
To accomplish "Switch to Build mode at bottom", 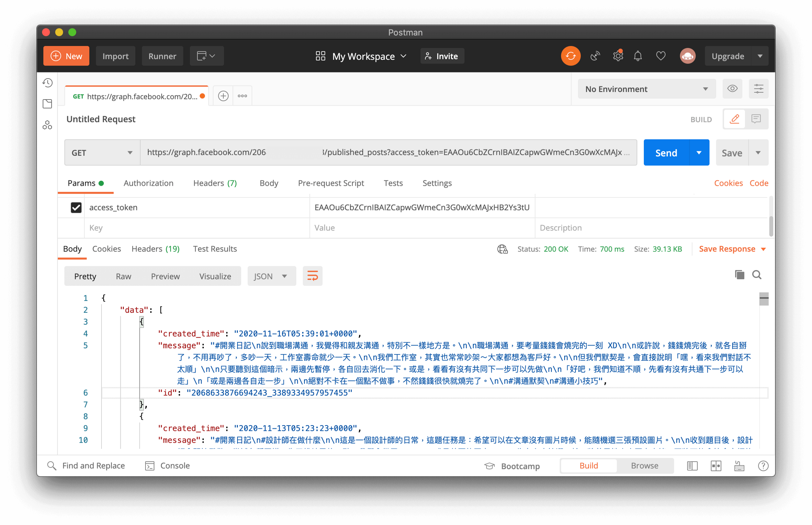I will point(588,466).
